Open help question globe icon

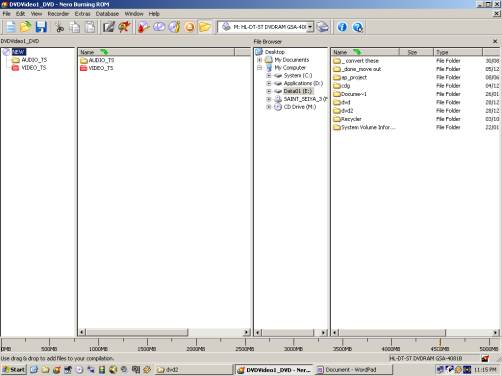click(357, 27)
